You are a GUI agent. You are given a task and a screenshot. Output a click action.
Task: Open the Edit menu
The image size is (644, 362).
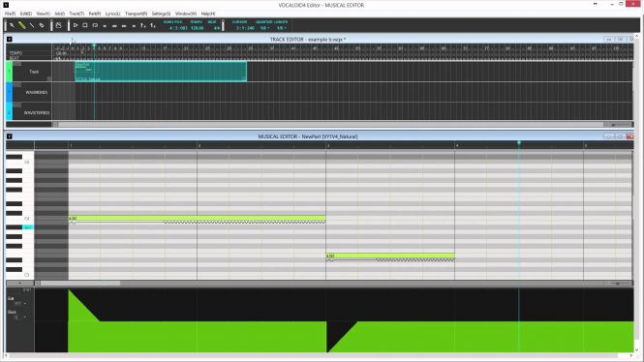(x=26, y=14)
